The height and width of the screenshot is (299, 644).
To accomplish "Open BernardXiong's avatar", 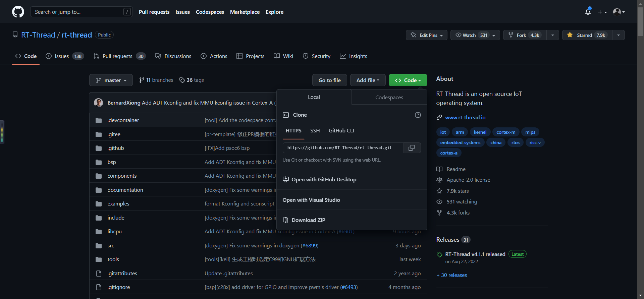I will coord(98,103).
